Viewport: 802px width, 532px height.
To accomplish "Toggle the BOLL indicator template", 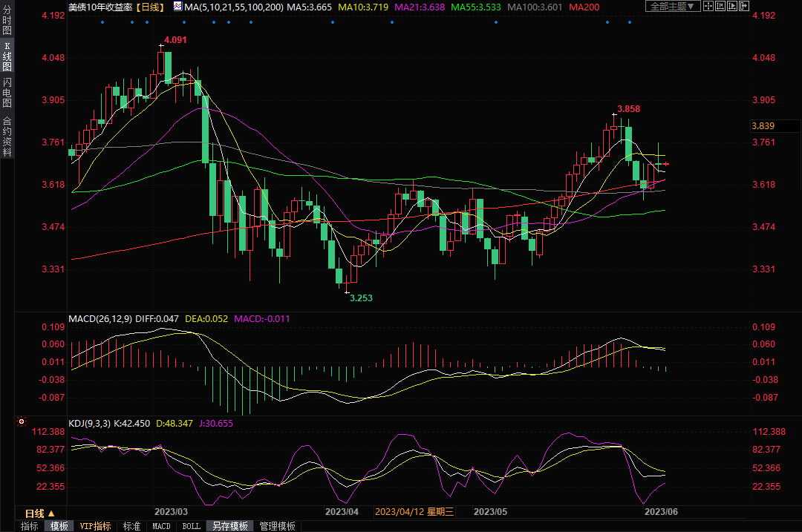I will point(191,526).
